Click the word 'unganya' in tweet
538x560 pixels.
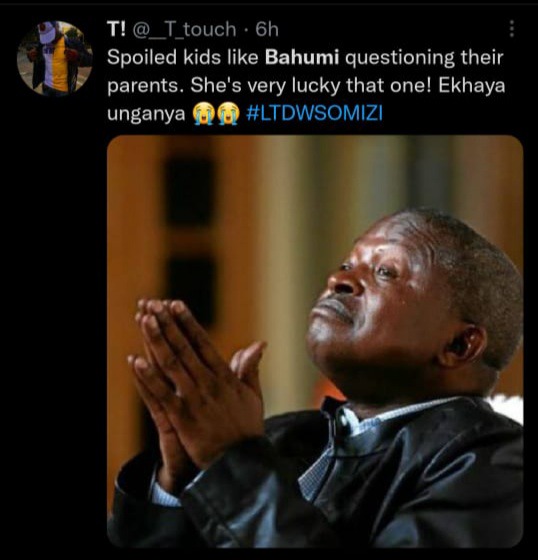coord(146,115)
